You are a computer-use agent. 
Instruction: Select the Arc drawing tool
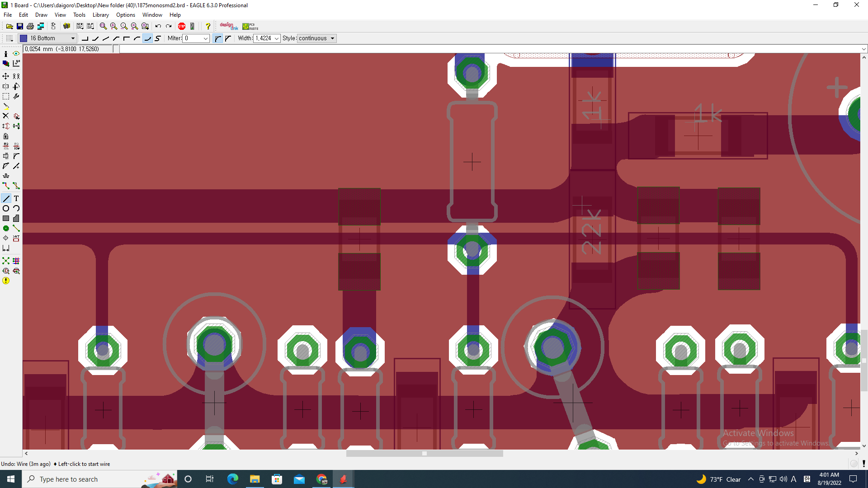coord(16,208)
